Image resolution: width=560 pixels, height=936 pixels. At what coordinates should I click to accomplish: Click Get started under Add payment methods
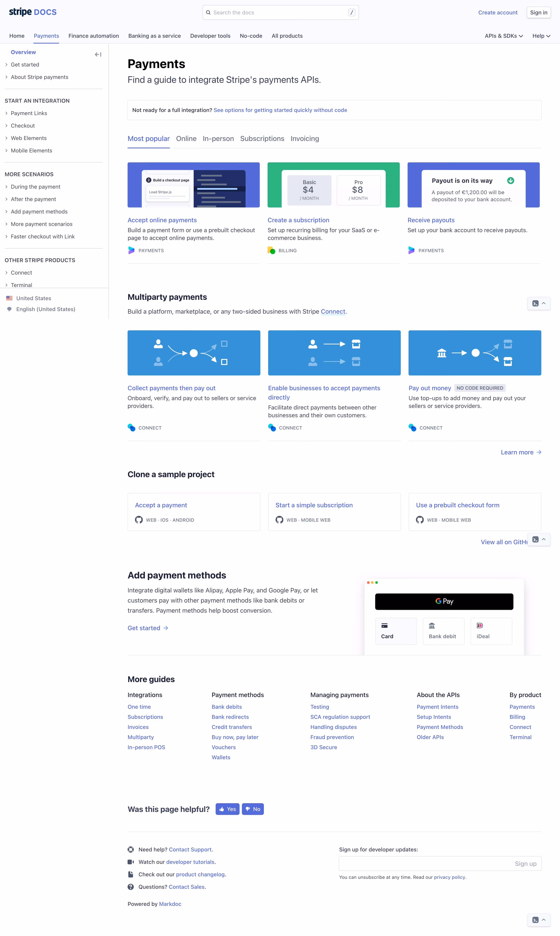[148, 628]
